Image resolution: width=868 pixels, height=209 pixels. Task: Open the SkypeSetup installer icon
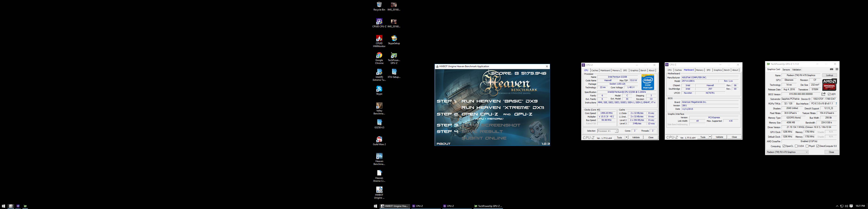click(x=394, y=40)
